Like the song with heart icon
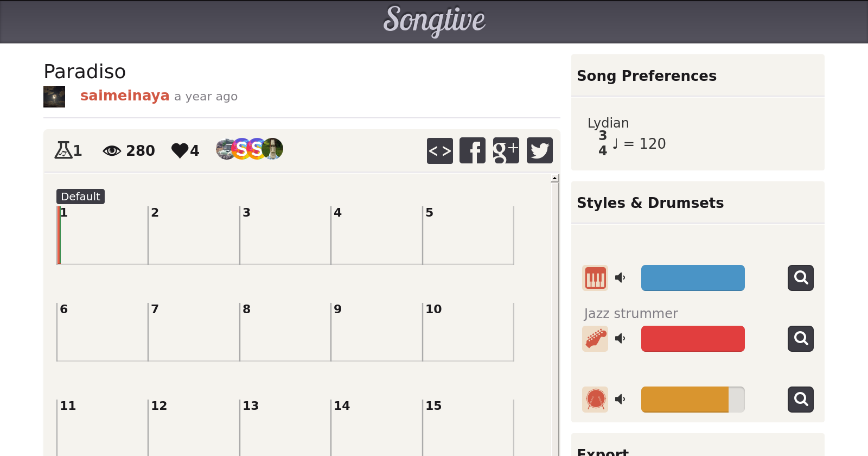 coord(180,150)
